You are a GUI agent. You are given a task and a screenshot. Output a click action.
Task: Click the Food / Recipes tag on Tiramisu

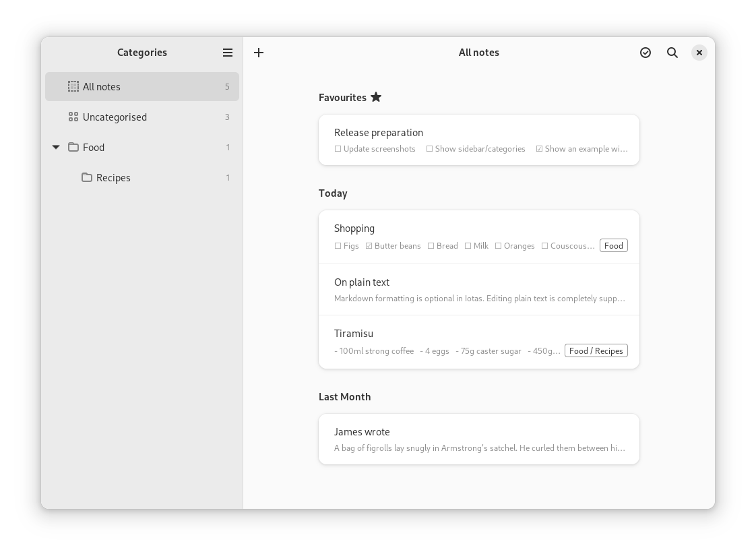[x=596, y=350]
